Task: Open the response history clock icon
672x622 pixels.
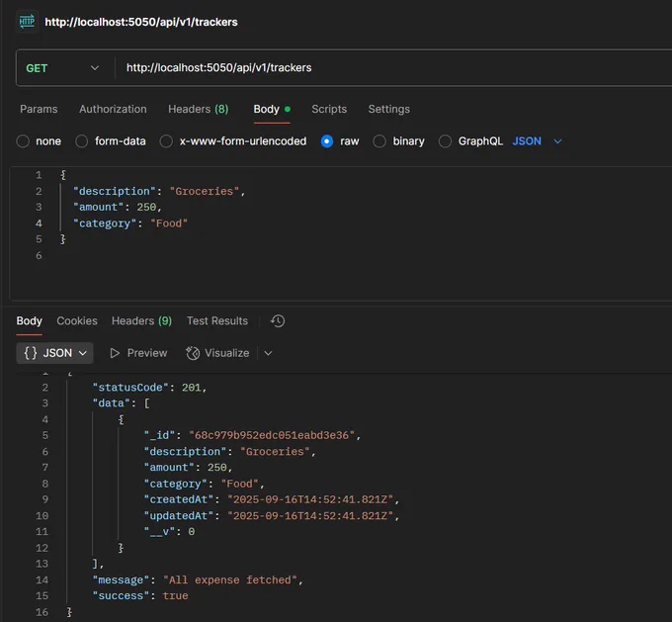Action: coord(278,320)
